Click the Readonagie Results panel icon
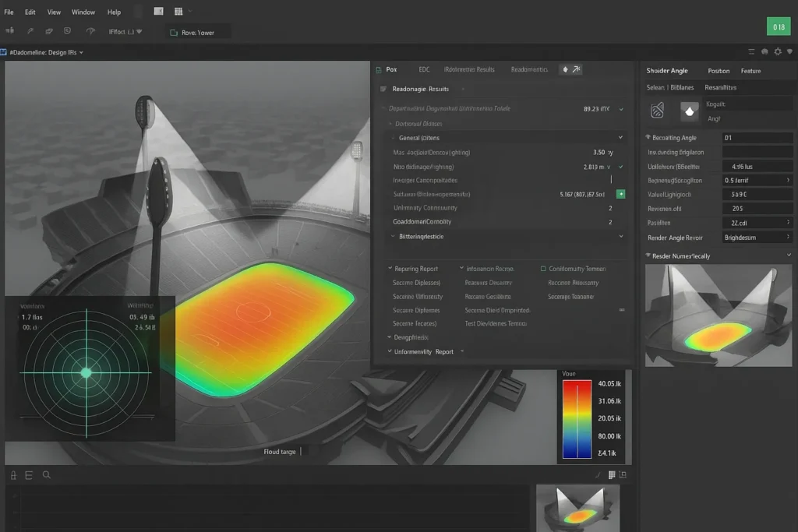This screenshot has height=532, width=798. click(383, 89)
